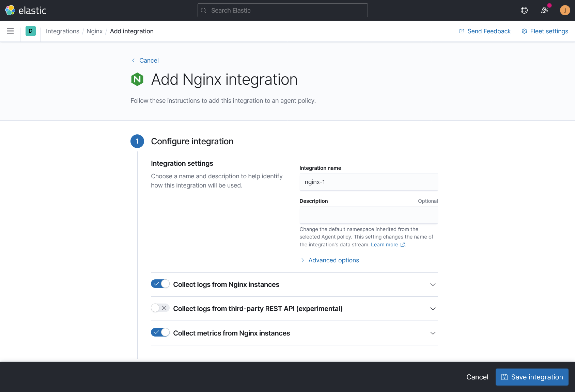The height and width of the screenshot is (392, 575).
Task: Click the green D space avatar
Action: 31,31
